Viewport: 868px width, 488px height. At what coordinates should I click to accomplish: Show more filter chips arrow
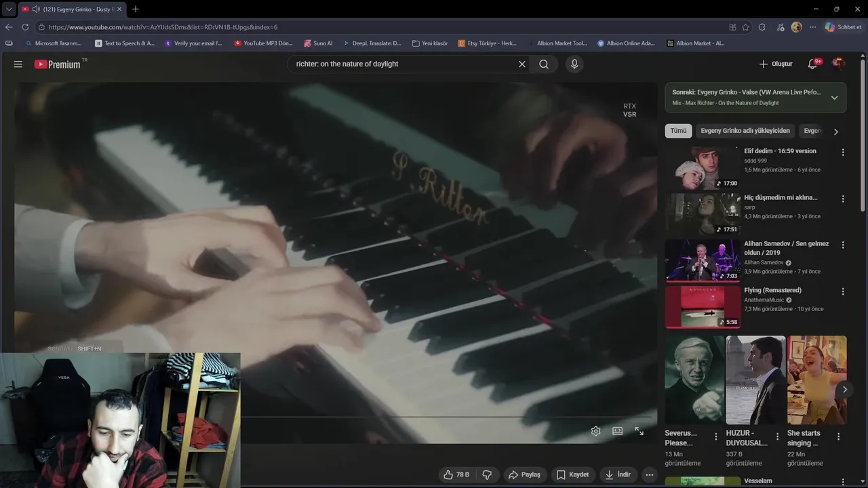point(836,131)
